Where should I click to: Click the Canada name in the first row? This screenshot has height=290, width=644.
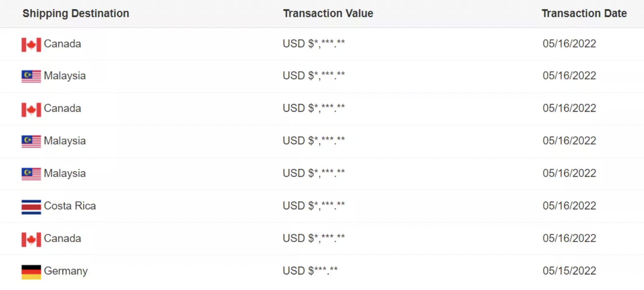(63, 44)
